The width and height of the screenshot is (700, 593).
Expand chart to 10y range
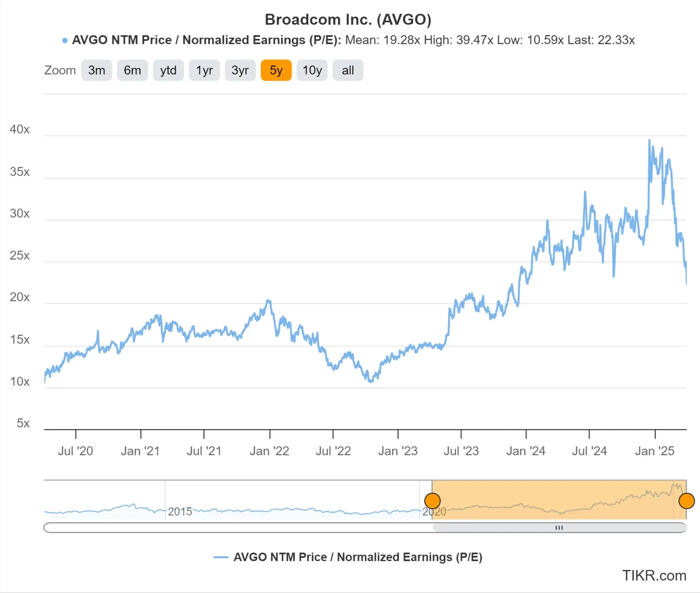312,70
